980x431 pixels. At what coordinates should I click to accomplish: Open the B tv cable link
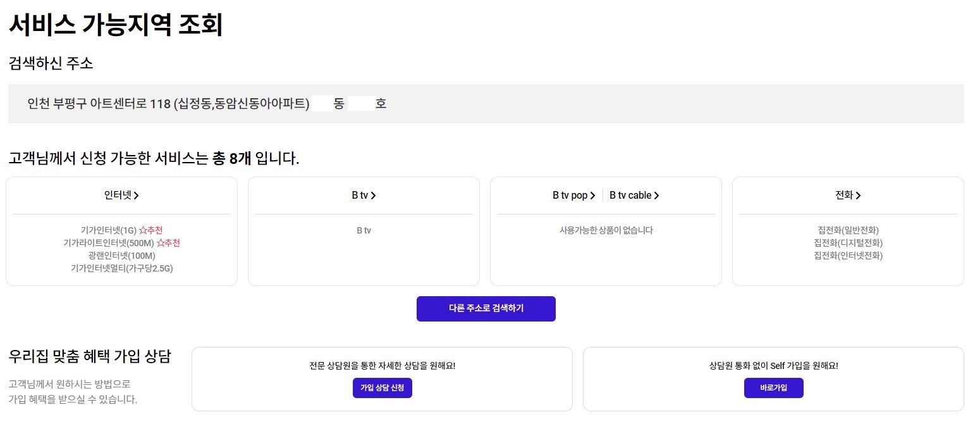pyautogui.click(x=634, y=196)
